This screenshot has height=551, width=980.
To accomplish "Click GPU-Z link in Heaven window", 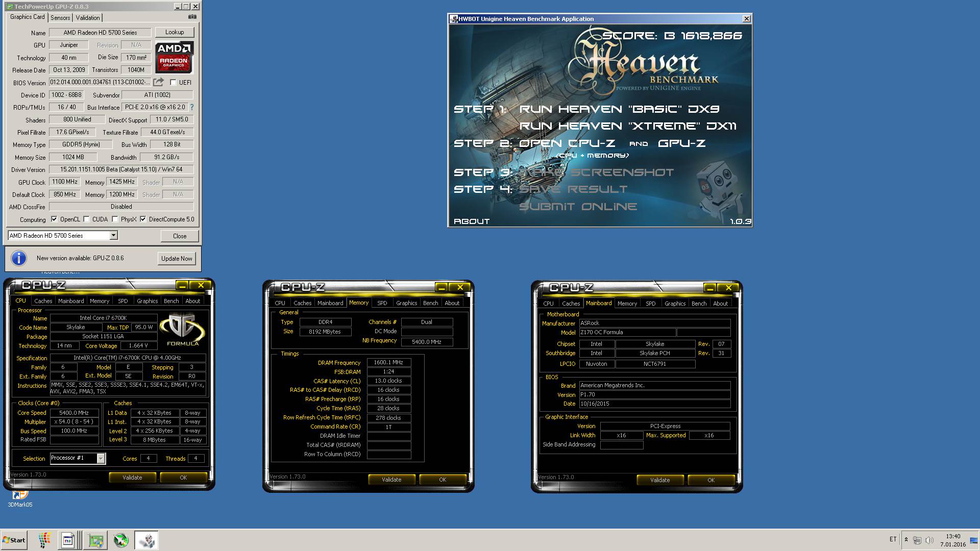I will pyautogui.click(x=682, y=143).
